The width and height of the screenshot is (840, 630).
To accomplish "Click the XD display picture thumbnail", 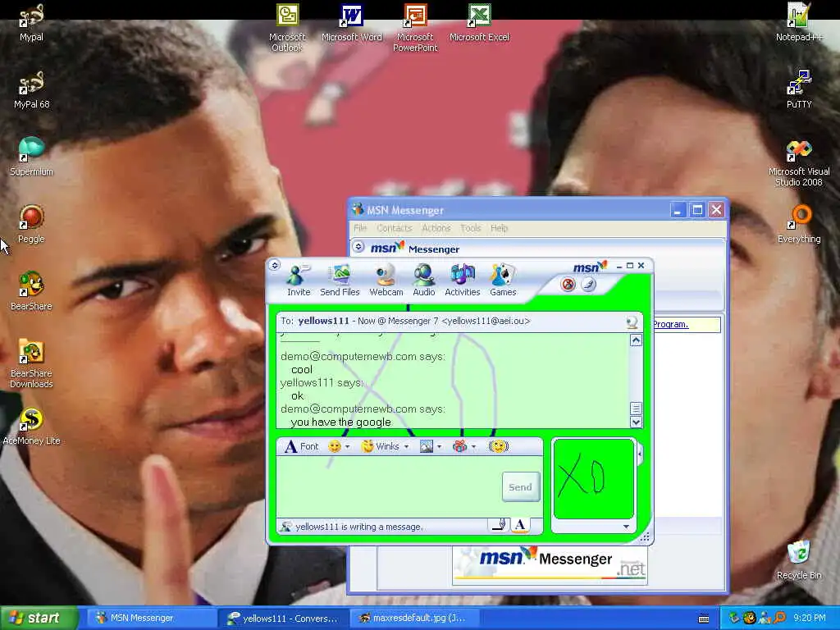I will (593, 478).
